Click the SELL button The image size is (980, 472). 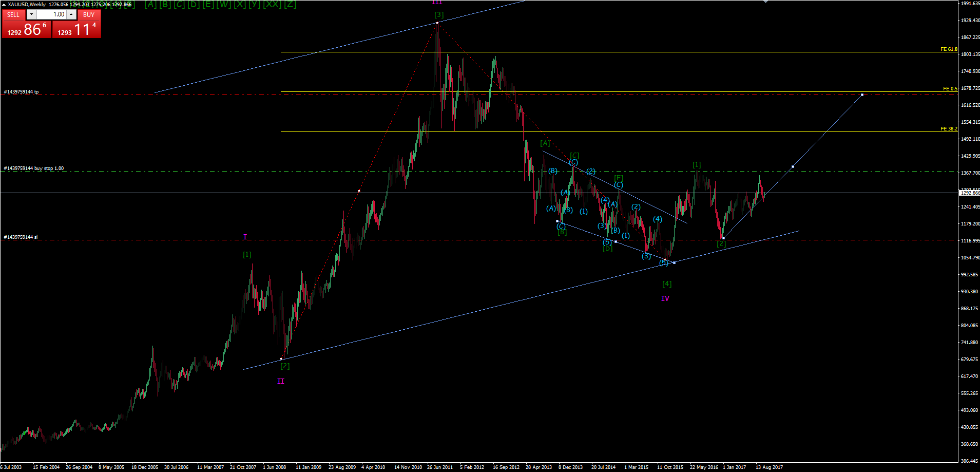click(13, 14)
